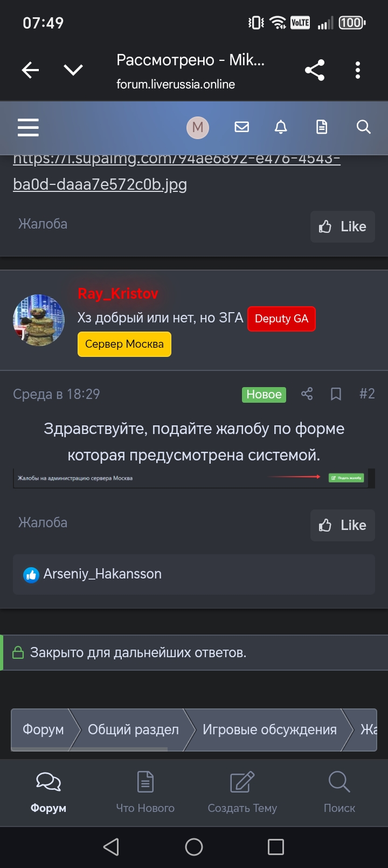Like the Ray_Kristov reply

pos(343,525)
